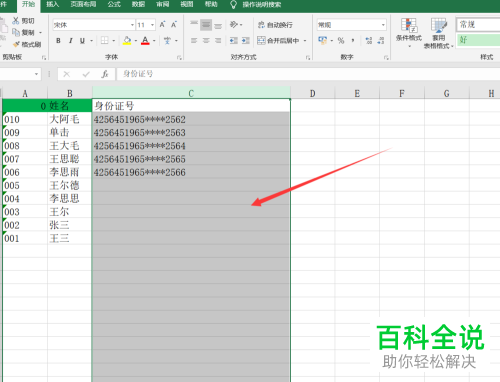Screen dimensions: 500x382
Task: Cancel formula entry with X icon
Action: click(67, 74)
